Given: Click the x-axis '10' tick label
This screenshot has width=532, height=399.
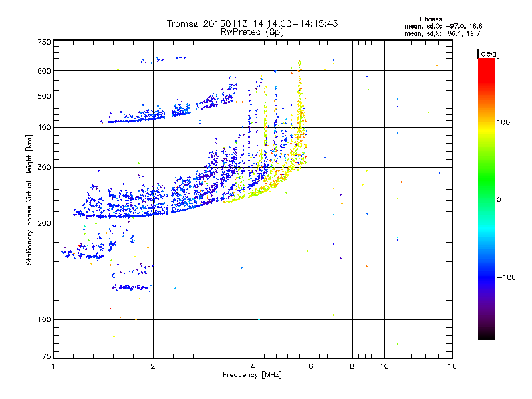Looking at the screenshot, I should 384,366.
